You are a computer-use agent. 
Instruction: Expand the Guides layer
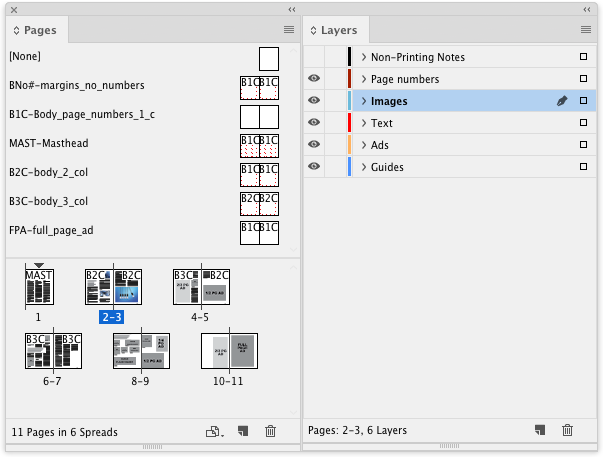tap(364, 166)
